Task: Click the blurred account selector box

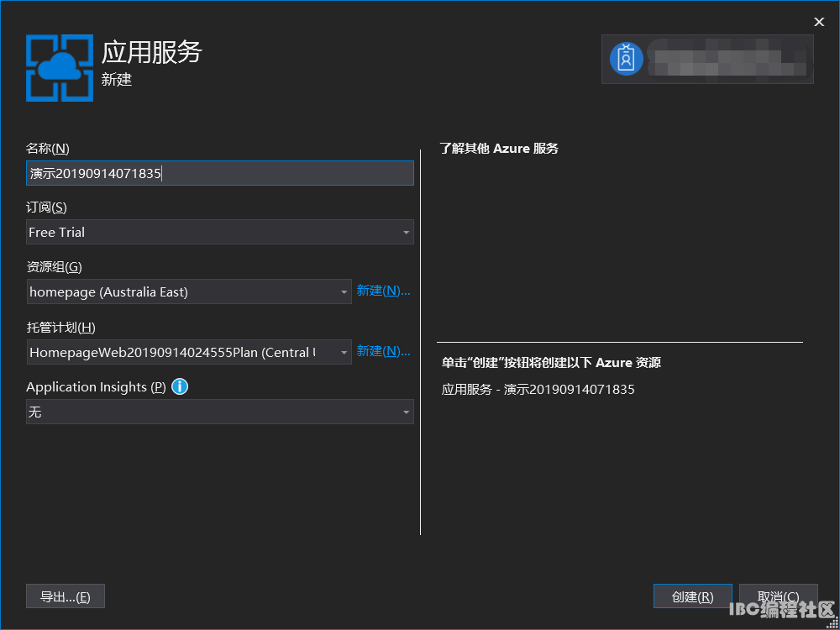Action: tap(707, 59)
